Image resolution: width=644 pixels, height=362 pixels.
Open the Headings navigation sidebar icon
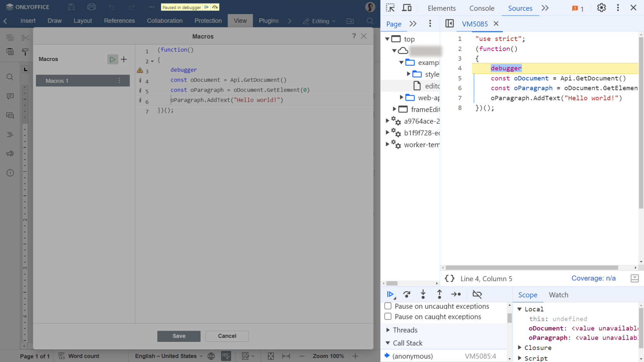[10, 135]
